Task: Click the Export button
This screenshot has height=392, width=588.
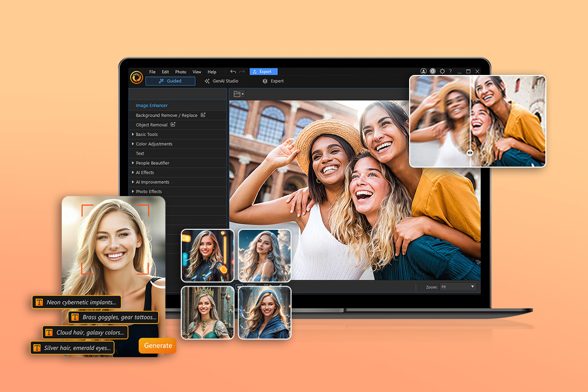Action: [264, 72]
